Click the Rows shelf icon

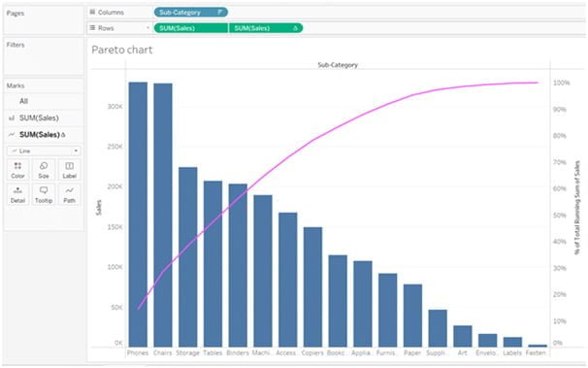click(92, 28)
